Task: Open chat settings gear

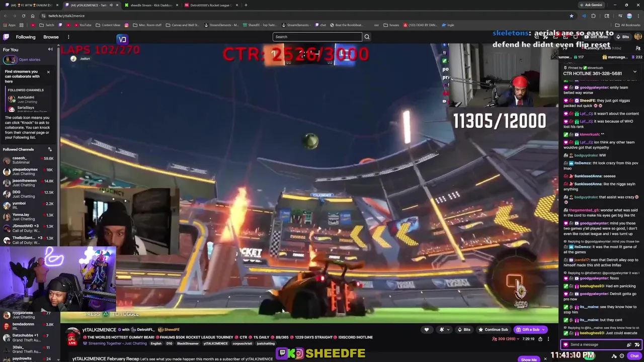Action: 622,356
